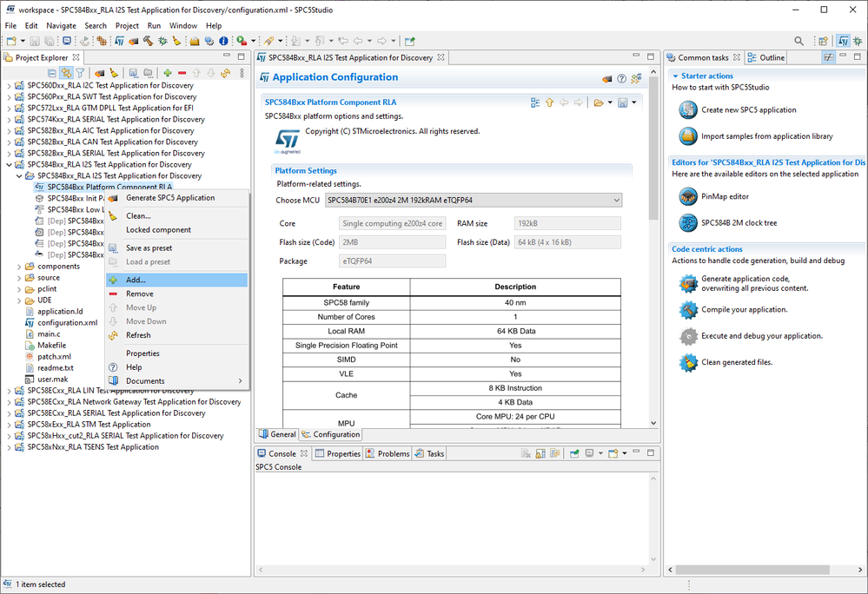The height and width of the screenshot is (594, 868).
Task: Click the debug bug icon in main toolbar
Action: click(x=162, y=41)
